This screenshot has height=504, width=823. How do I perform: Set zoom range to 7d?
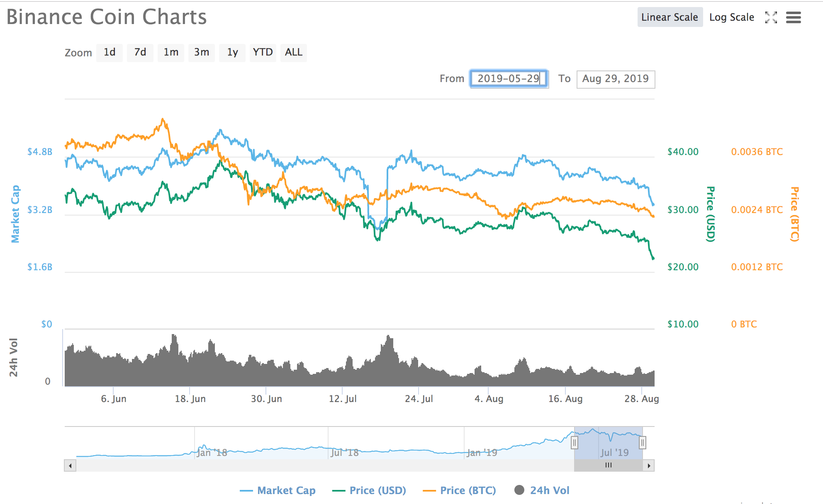140,52
